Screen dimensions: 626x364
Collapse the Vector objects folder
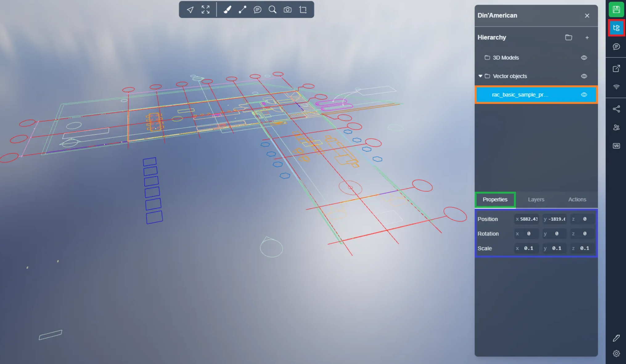[480, 76]
